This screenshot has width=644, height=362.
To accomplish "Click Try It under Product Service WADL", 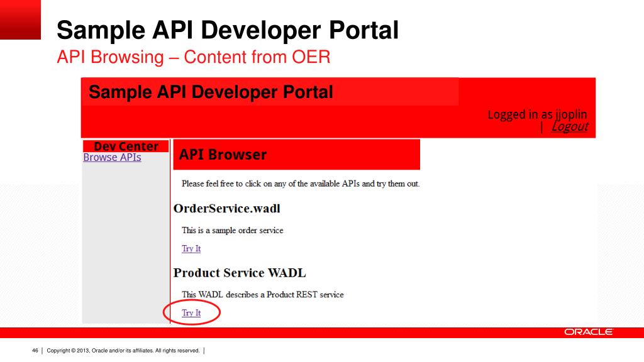I will 191,313.
